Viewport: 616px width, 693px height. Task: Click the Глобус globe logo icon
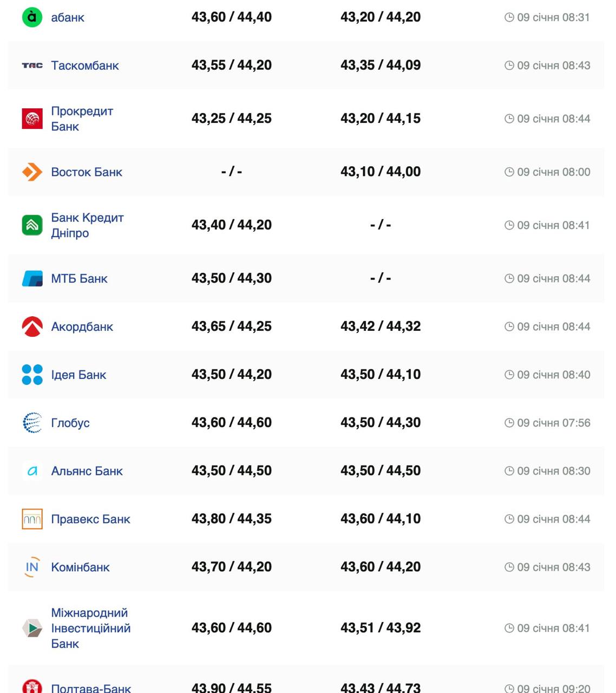coord(32,423)
